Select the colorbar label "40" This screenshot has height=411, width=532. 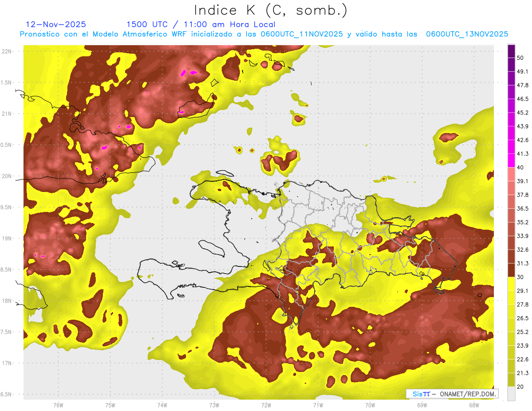click(x=520, y=168)
